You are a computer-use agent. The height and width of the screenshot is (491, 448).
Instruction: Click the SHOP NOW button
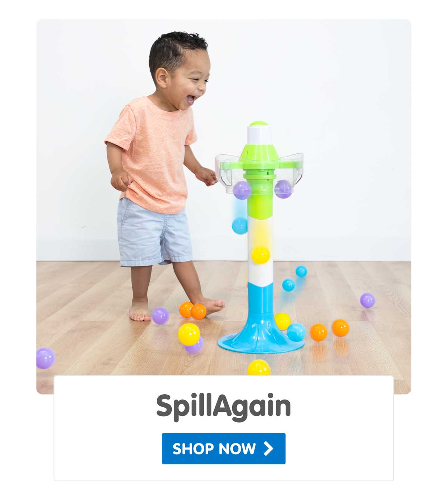pyautogui.click(x=224, y=448)
